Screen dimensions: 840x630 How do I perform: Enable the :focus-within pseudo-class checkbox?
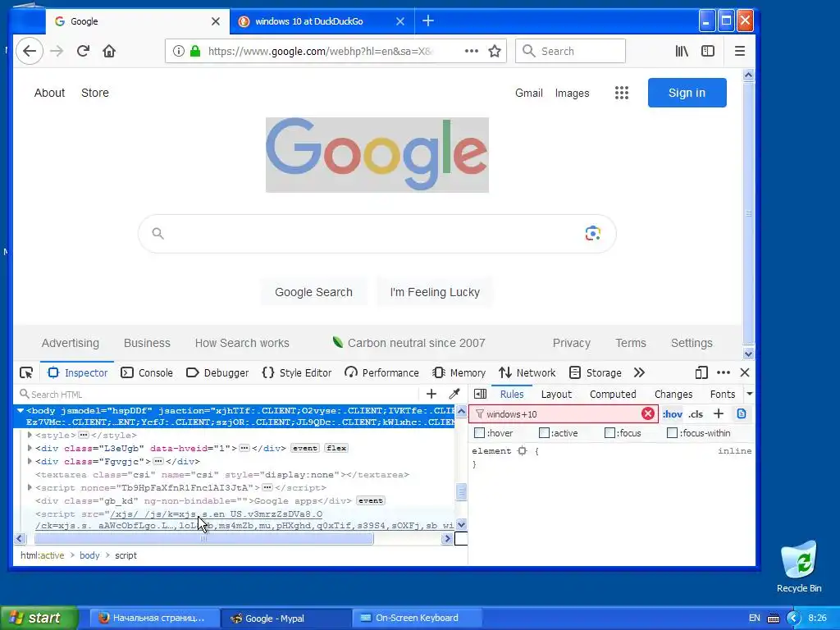672,433
